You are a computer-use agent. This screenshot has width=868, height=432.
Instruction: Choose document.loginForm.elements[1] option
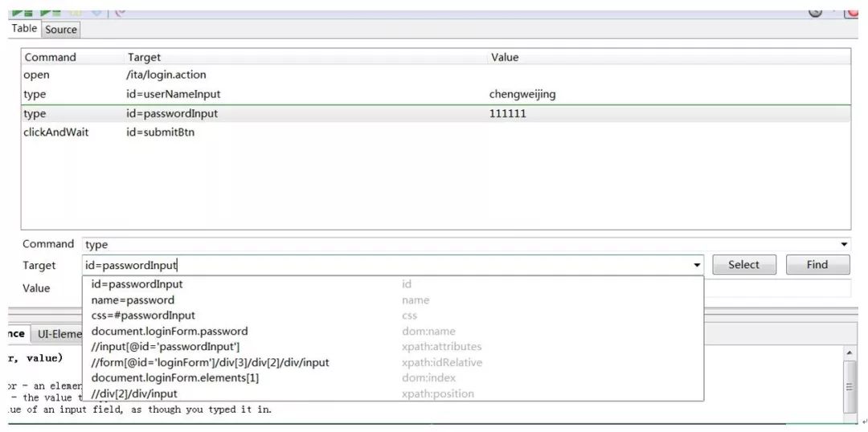click(x=393, y=378)
